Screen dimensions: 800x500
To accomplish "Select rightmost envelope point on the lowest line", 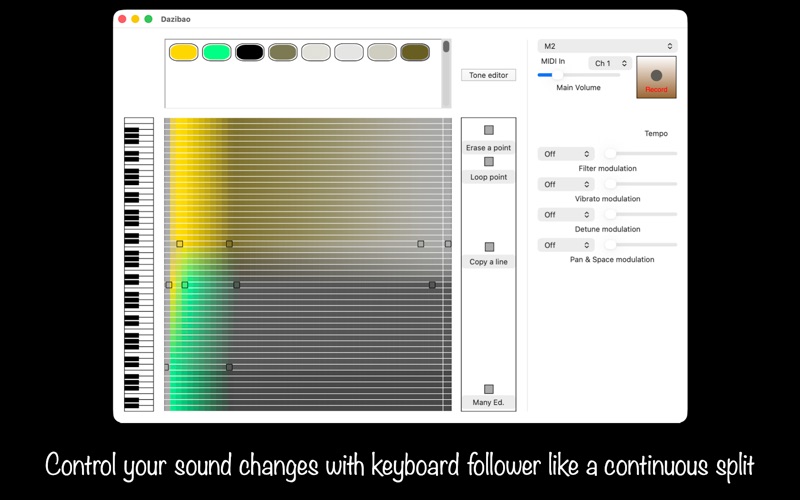I will click(x=229, y=367).
